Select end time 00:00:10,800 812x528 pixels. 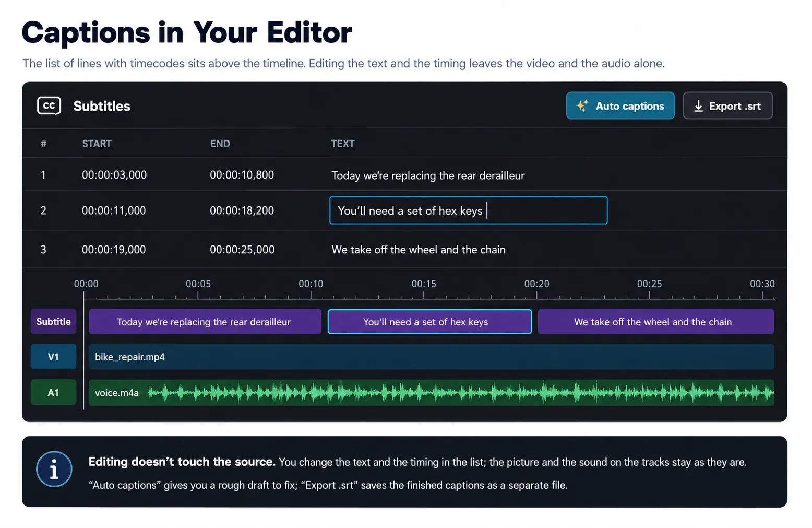pyautogui.click(x=242, y=175)
